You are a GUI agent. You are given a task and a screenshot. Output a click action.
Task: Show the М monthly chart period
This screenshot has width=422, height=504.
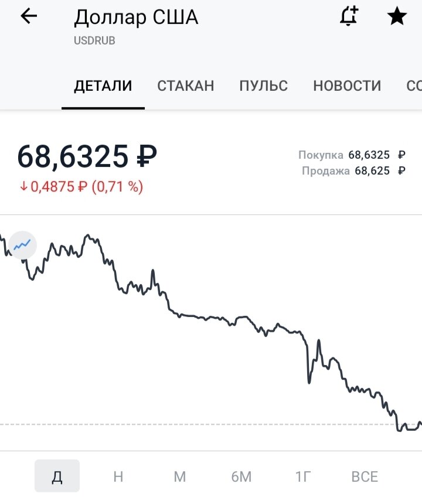(x=179, y=476)
